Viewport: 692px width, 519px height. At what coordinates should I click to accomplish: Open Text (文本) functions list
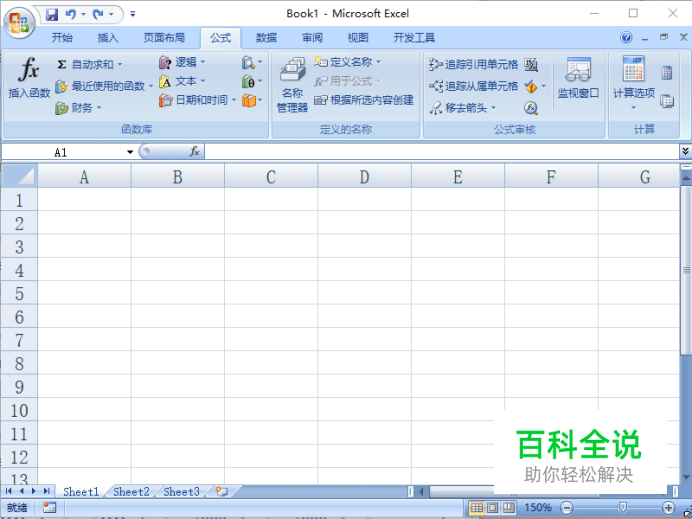pos(182,81)
